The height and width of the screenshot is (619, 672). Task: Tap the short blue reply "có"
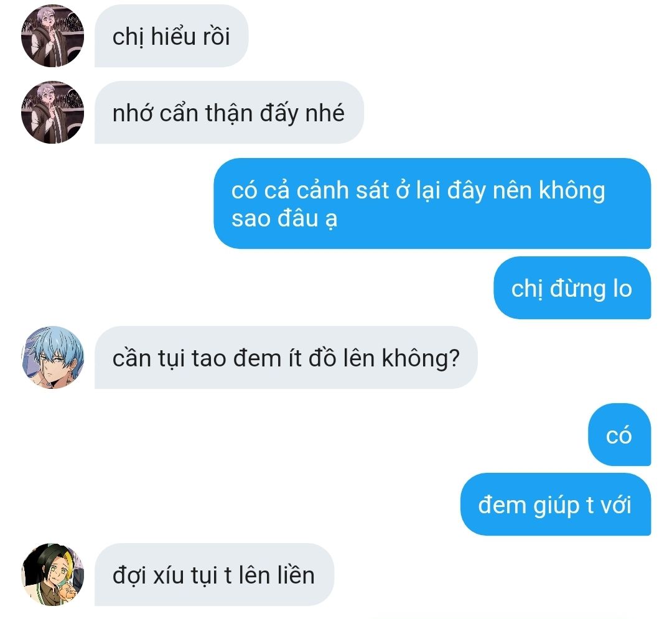(619, 435)
